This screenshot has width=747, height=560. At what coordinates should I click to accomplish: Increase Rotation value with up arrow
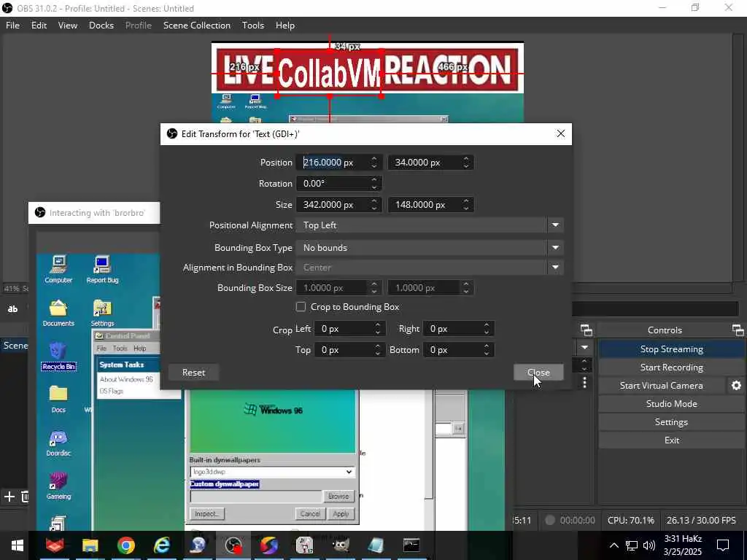[x=374, y=180]
